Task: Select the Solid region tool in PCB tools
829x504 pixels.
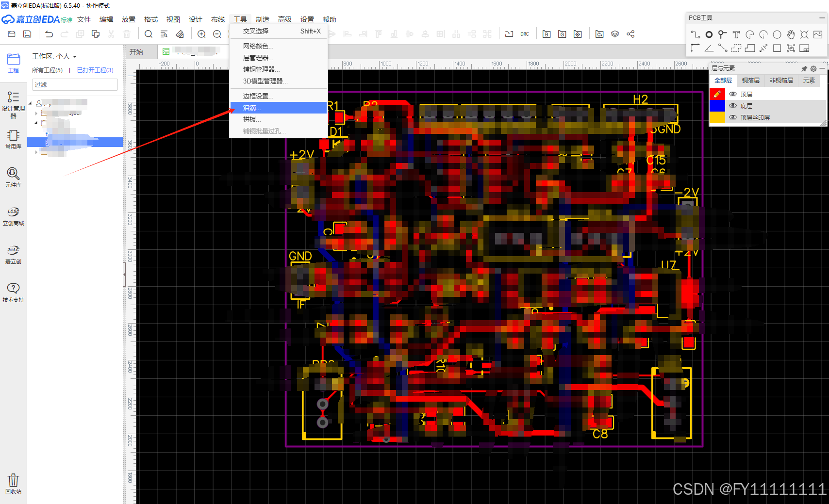Action: click(750, 48)
